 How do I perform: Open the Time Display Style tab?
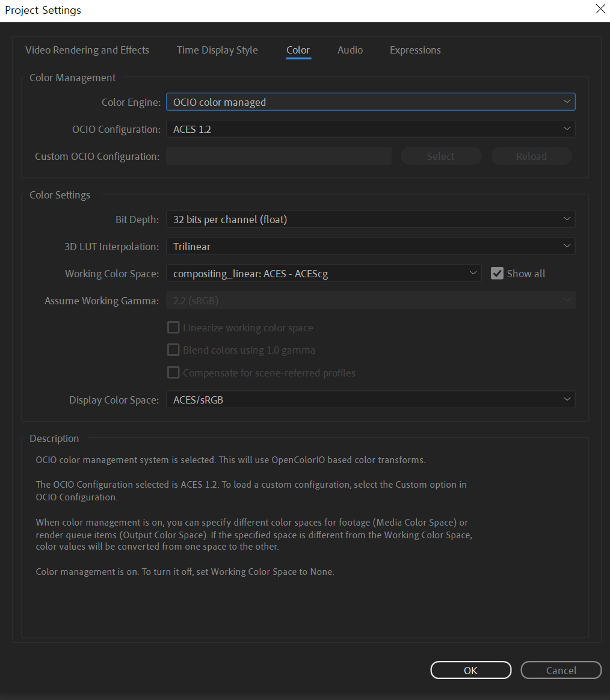[x=217, y=50]
